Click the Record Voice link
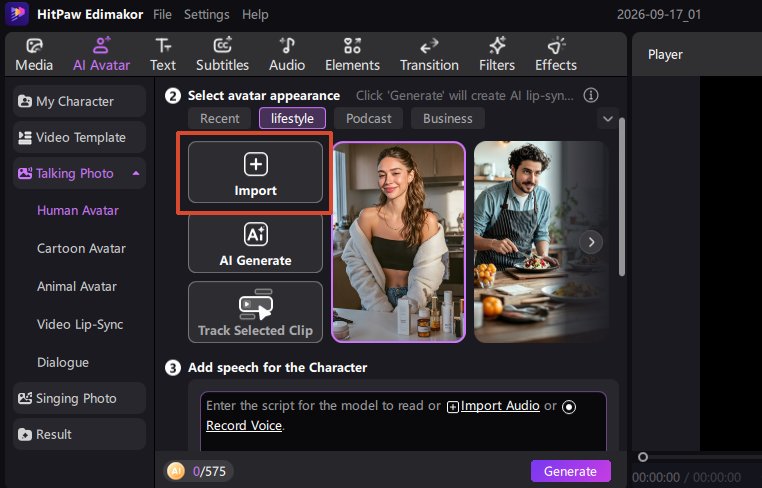This screenshot has height=488, width=762. pyautogui.click(x=244, y=425)
